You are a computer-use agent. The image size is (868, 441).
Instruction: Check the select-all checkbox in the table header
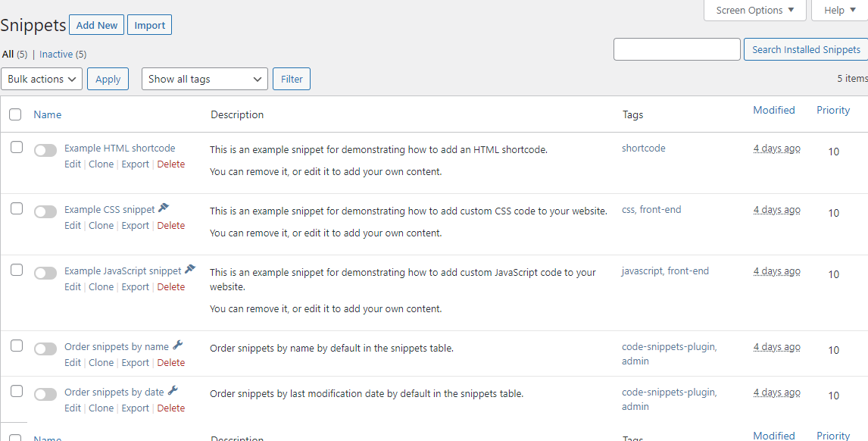[x=15, y=114]
